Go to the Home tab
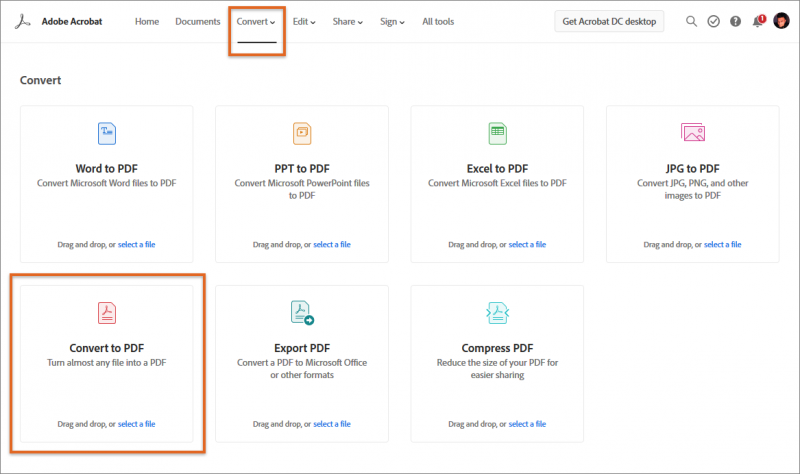The image size is (800, 474). pyautogui.click(x=147, y=21)
